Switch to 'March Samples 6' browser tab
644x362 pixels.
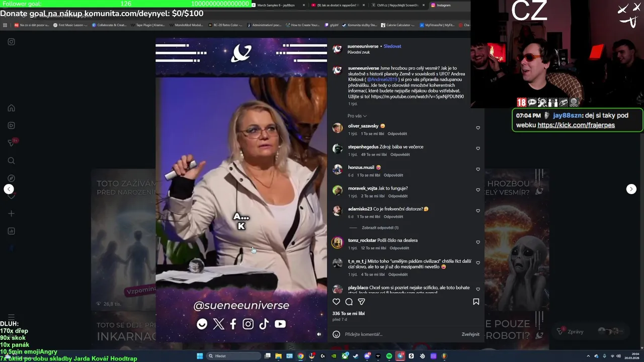pos(276,5)
